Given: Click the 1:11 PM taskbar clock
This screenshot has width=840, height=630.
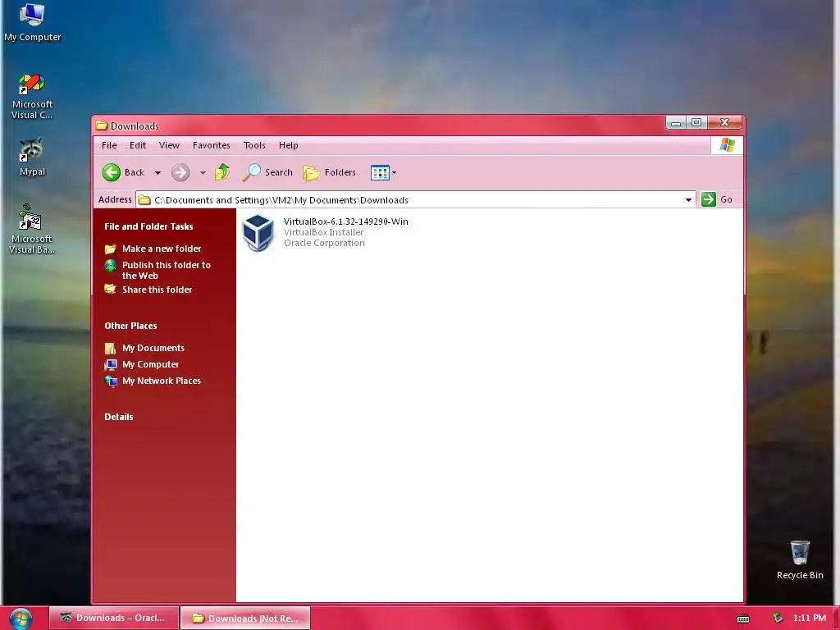Looking at the screenshot, I should [810, 618].
